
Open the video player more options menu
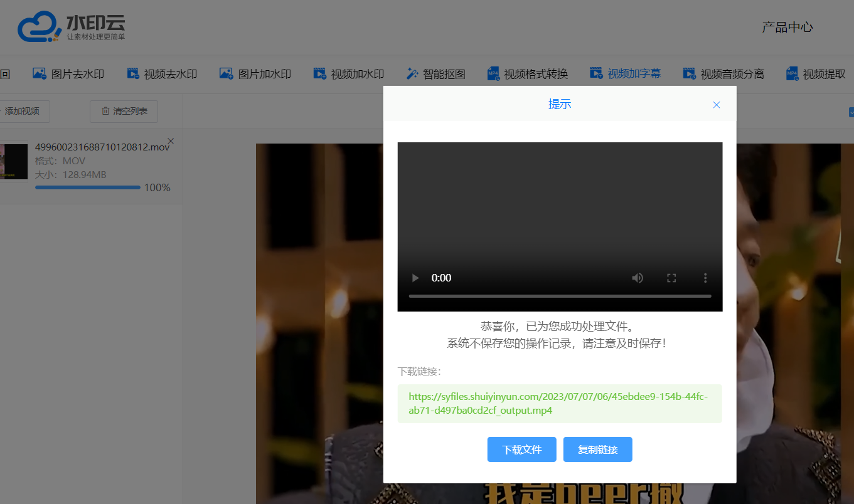click(x=705, y=278)
